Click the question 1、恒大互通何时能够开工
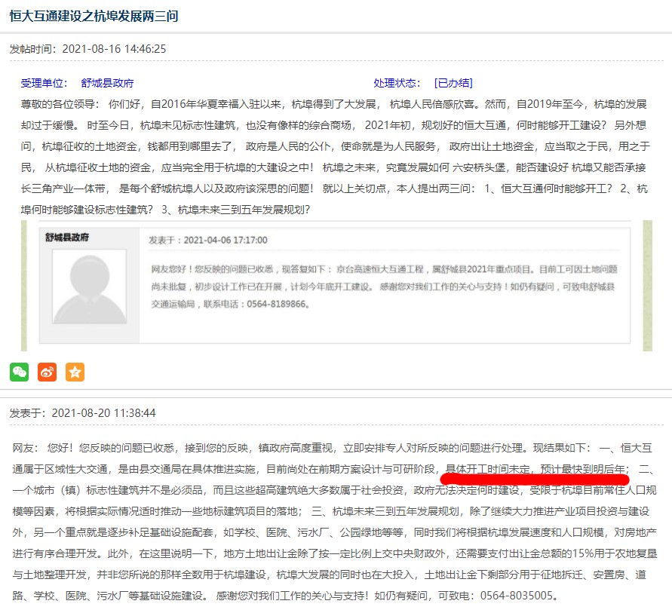Viewport: 672px width, 616px height. 545,188
